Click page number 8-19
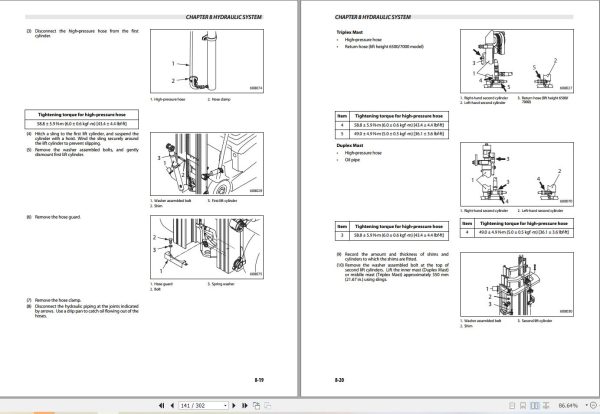The width and height of the screenshot is (600, 414). [259, 380]
